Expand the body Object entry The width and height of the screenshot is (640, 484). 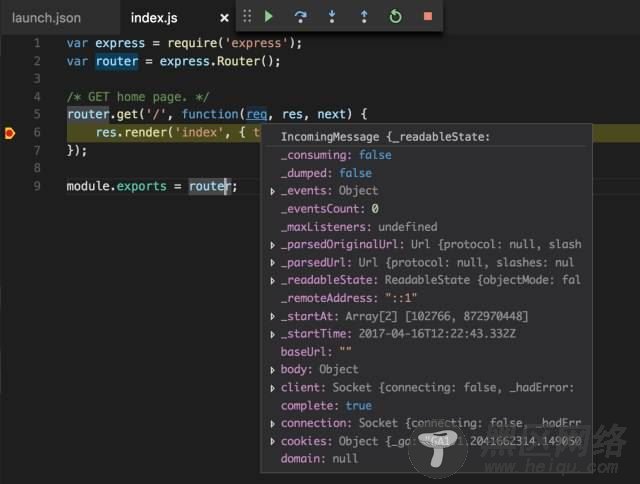click(272, 370)
